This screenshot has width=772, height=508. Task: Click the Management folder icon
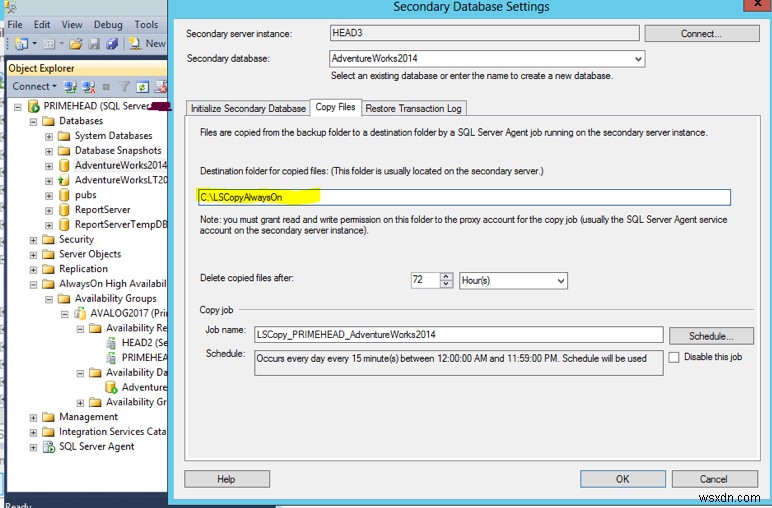pyautogui.click(x=48, y=417)
